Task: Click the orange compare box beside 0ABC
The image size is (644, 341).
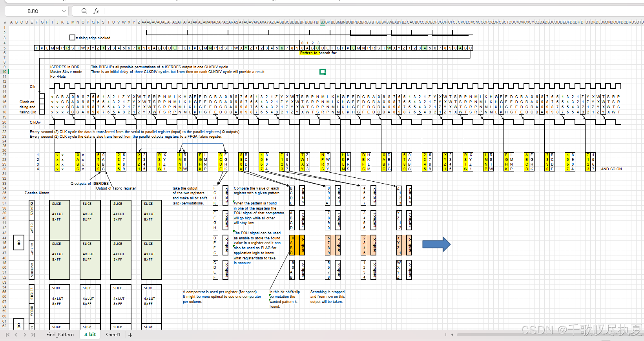Action: point(302,245)
